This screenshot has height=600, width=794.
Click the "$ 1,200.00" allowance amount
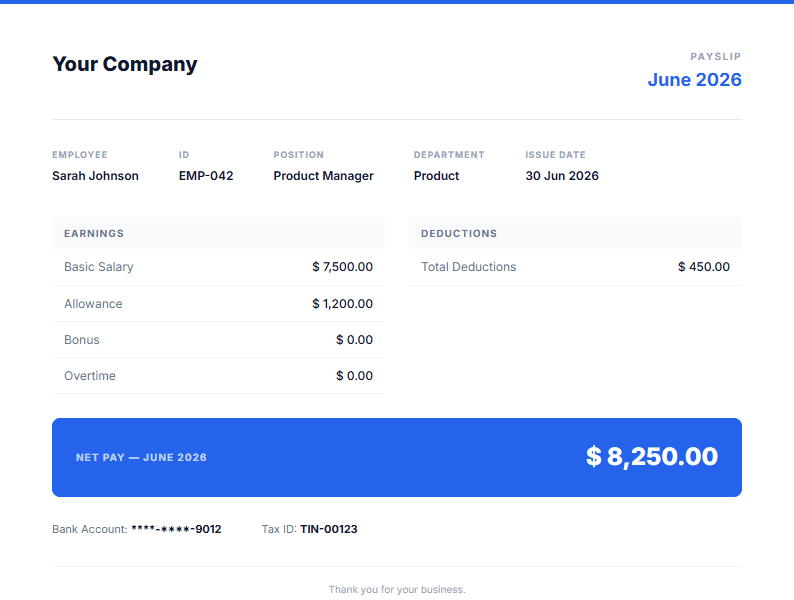click(342, 304)
